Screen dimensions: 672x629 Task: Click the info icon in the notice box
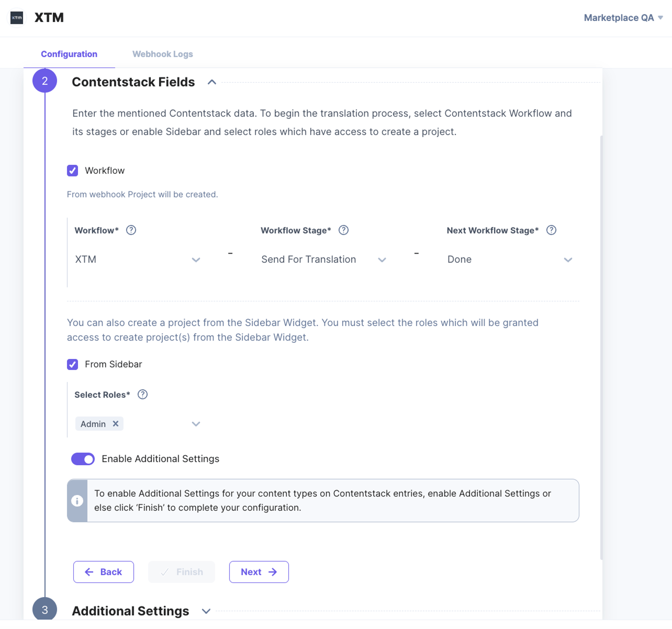77,501
